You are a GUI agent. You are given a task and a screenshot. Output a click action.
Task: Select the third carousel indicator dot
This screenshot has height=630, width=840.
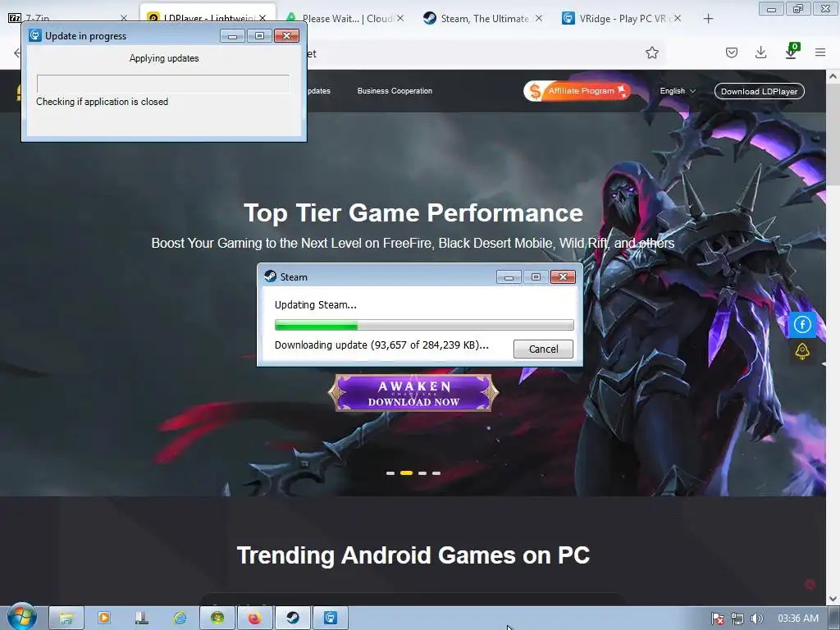(422, 473)
